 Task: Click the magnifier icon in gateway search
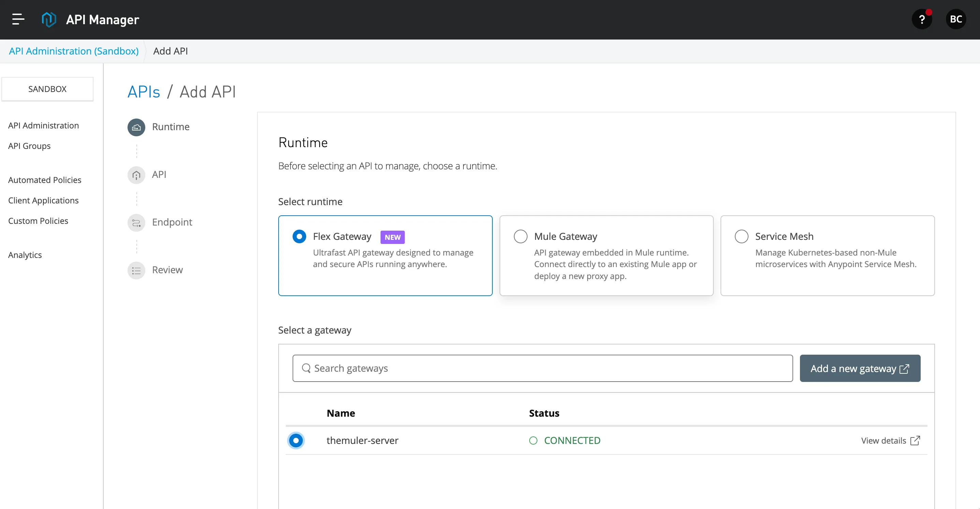(306, 368)
